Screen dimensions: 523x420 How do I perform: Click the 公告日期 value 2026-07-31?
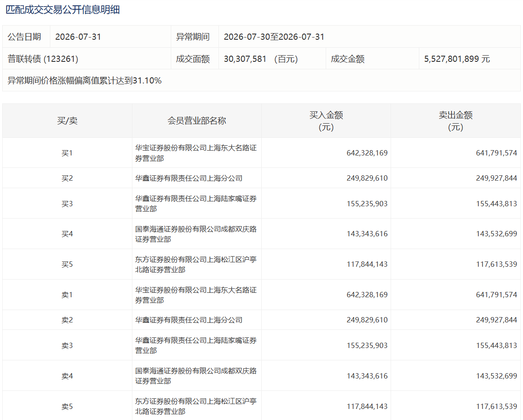pyautogui.click(x=78, y=37)
